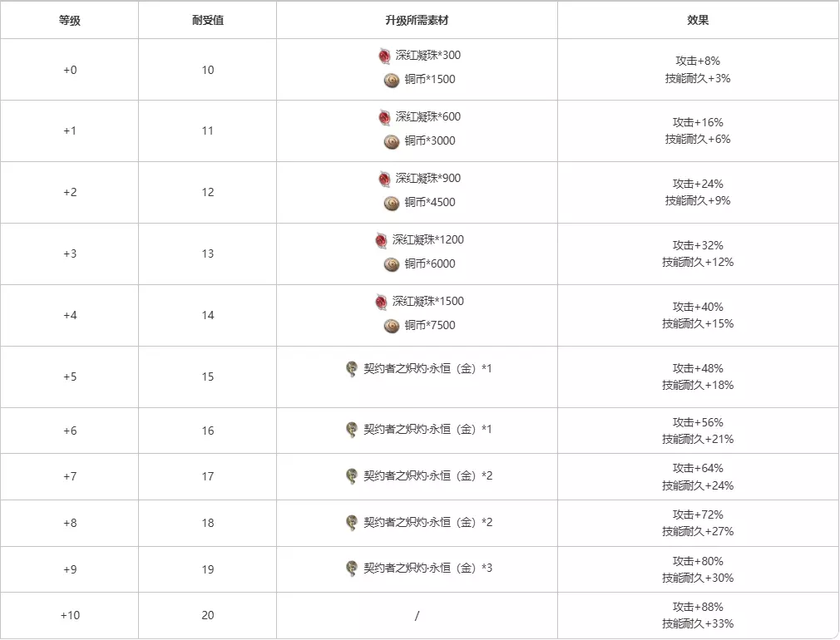Click the crimson bead icon beside 深红凝珠*300
This screenshot has width=840, height=640.
coord(385,56)
